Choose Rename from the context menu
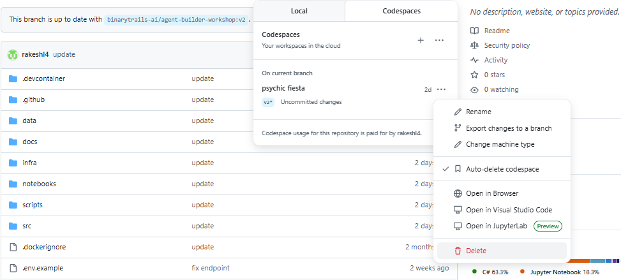 point(478,112)
